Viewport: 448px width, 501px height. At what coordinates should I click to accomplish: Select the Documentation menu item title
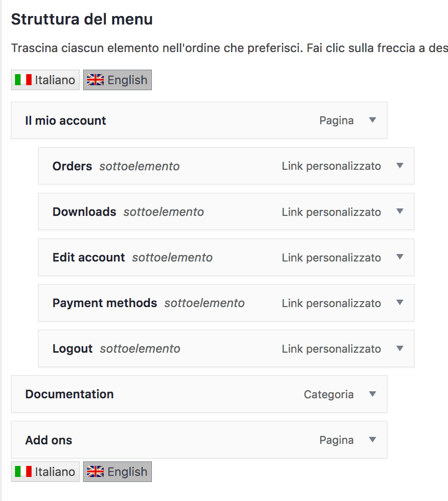pos(69,394)
